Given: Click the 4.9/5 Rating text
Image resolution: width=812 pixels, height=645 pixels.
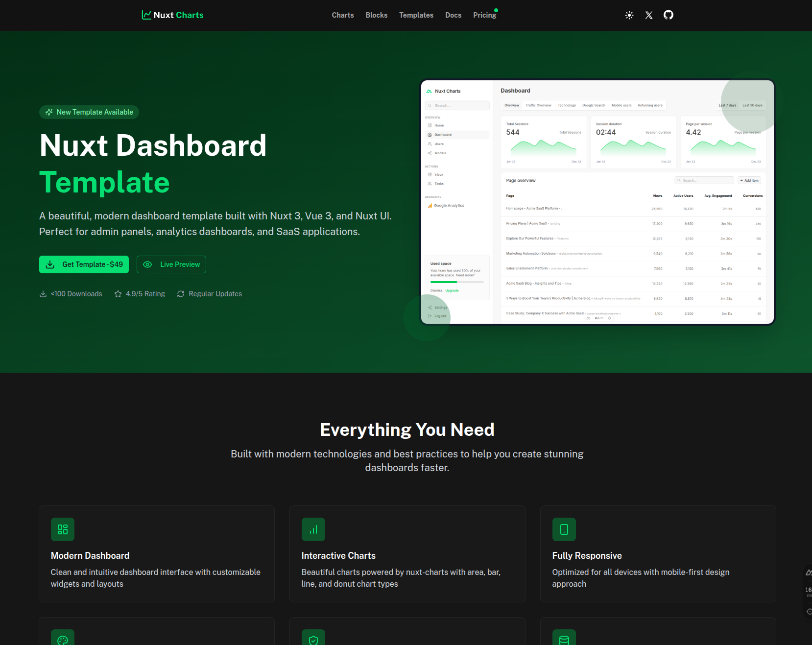Looking at the screenshot, I should [145, 294].
